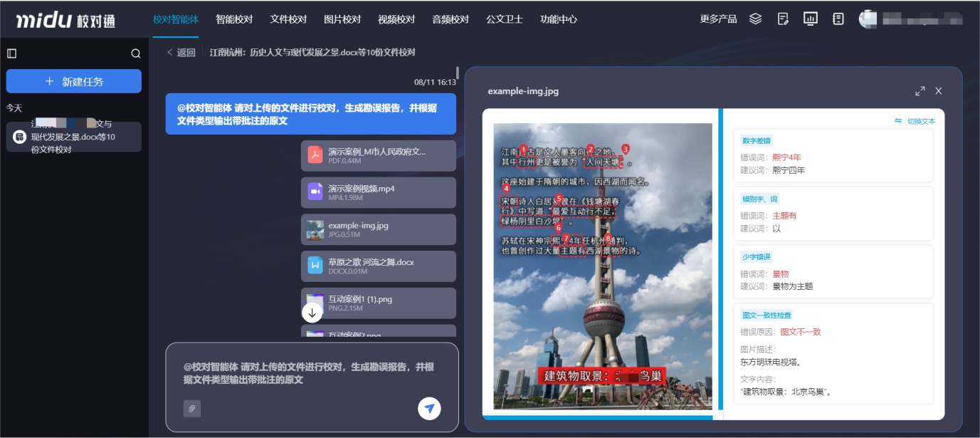Click the expand fullscreen arrows on example-img.jpg panel
The image size is (980, 438).
pyautogui.click(x=920, y=90)
